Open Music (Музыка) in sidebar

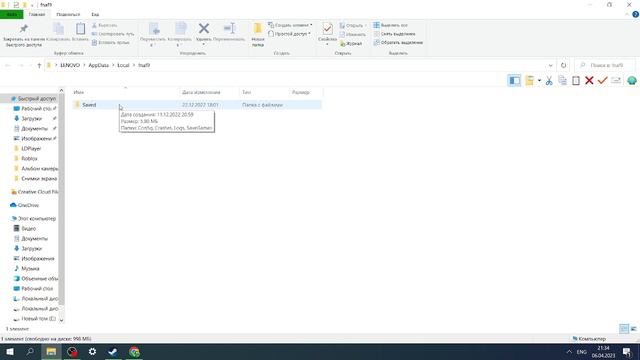27,269
